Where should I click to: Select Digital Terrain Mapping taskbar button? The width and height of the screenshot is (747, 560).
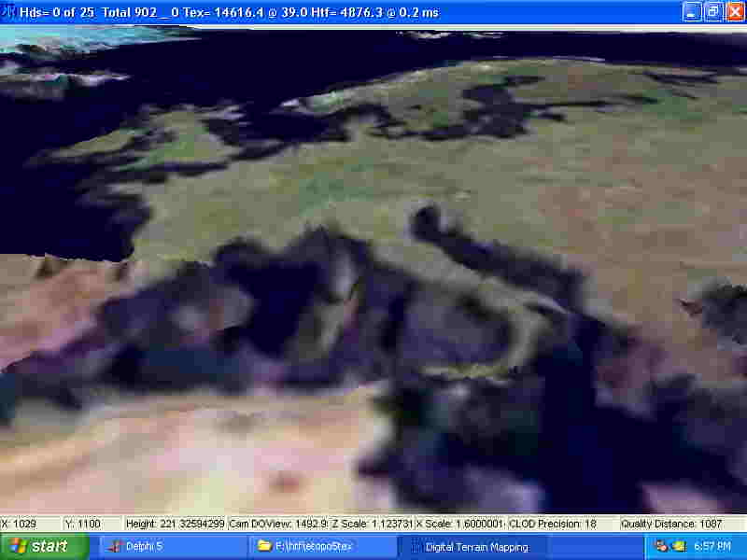(x=474, y=546)
